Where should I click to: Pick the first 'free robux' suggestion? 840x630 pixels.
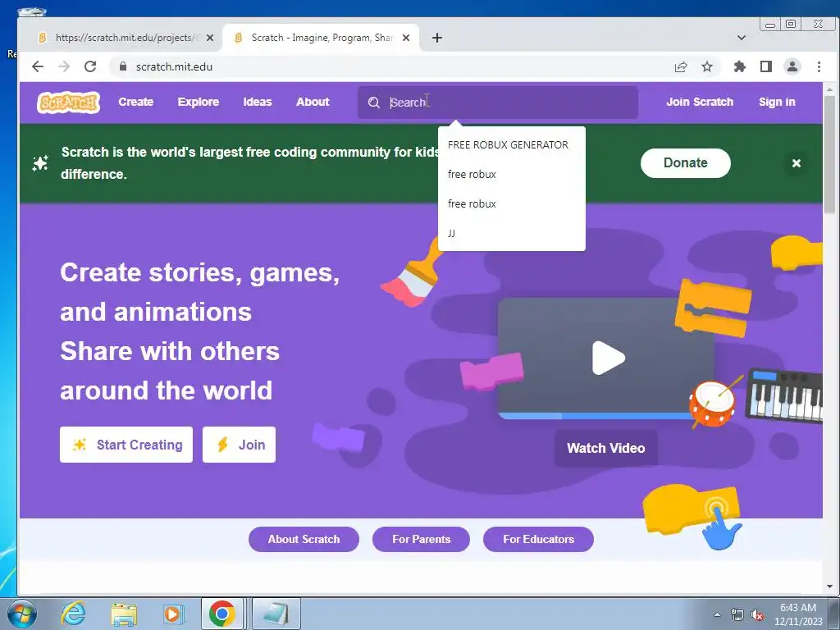(512, 174)
